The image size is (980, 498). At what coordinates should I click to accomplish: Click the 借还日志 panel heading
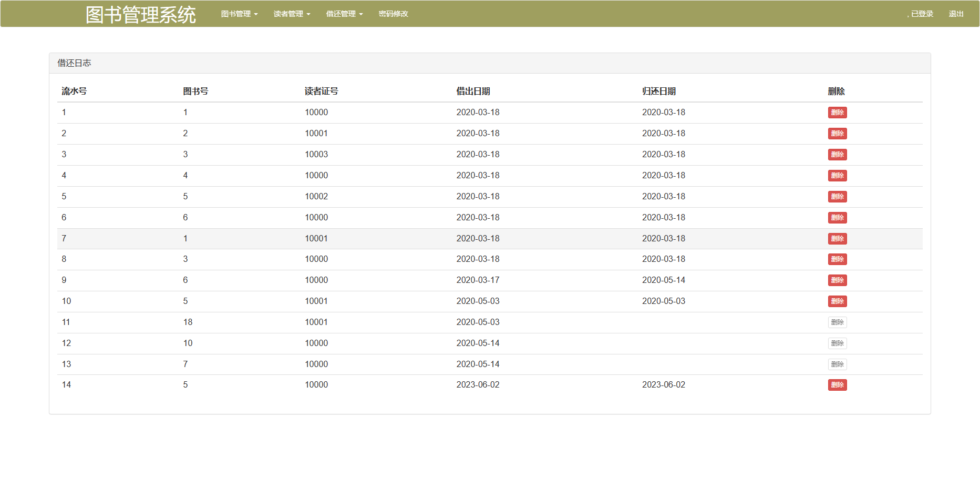coord(74,63)
